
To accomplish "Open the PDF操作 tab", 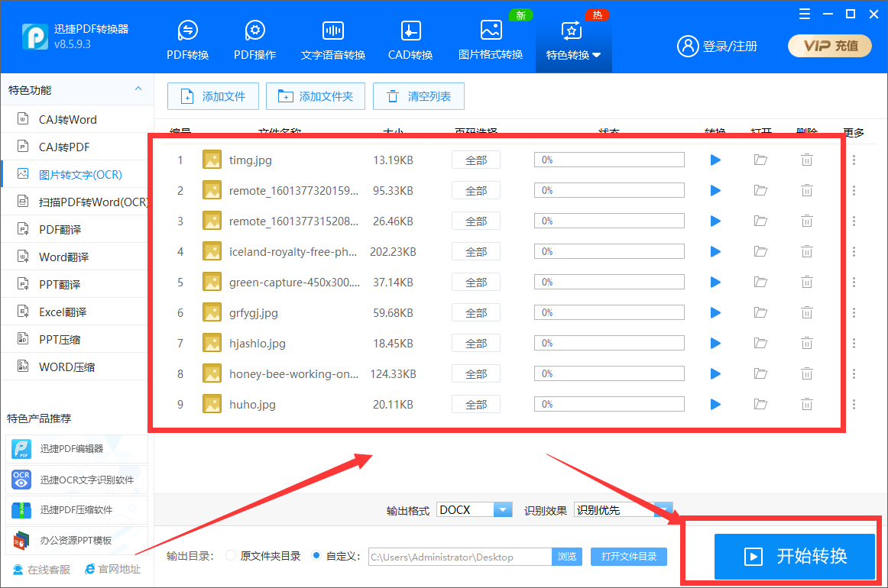I will [x=254, y=40].
